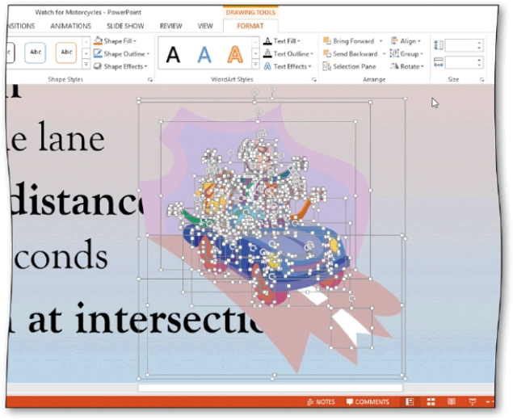Click the horizontal scrollbar below the slide
The height and width of the screenshot is (420, 513).
(271, 388)
